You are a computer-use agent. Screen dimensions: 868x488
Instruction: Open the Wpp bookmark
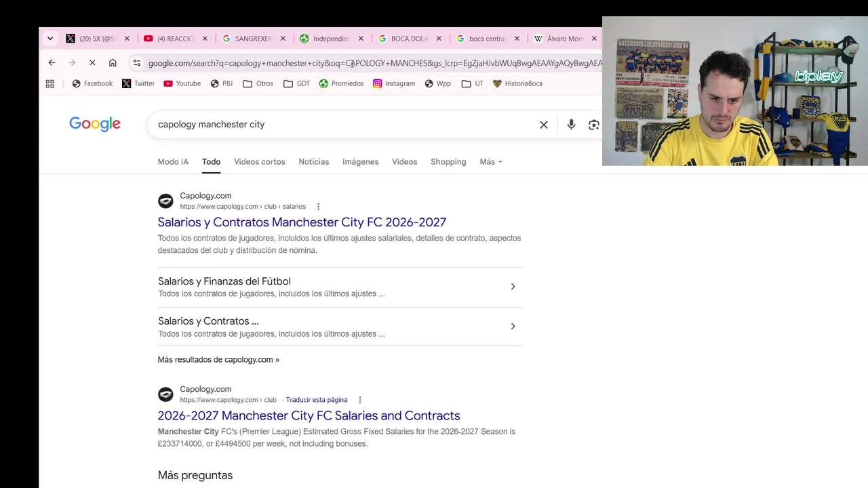437,83
